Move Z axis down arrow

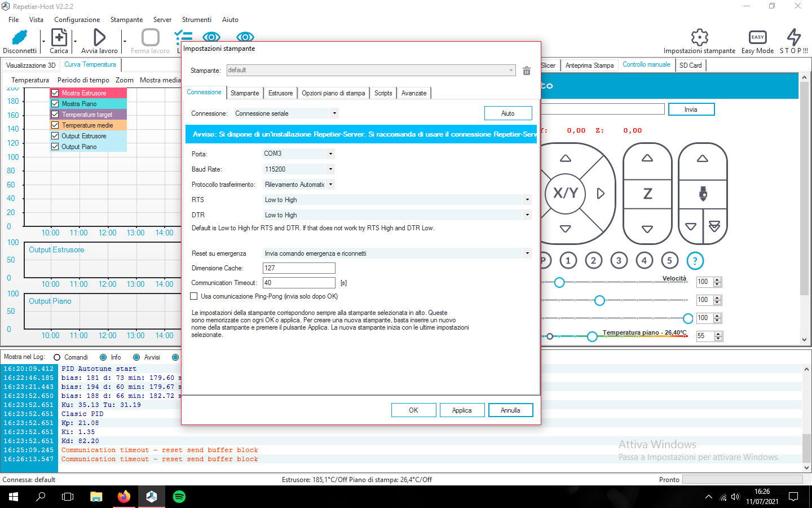(x=647, y=229)
